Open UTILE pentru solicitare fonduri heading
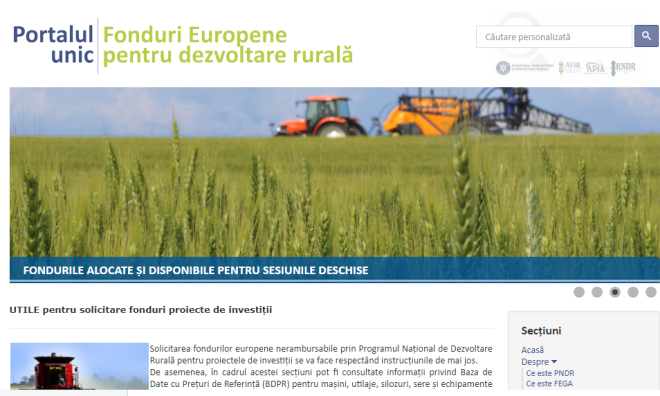 (141, 310)
